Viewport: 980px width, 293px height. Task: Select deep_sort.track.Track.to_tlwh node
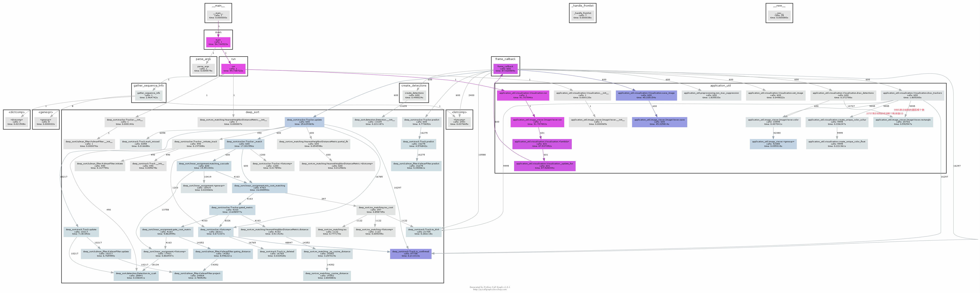[423, 232]
